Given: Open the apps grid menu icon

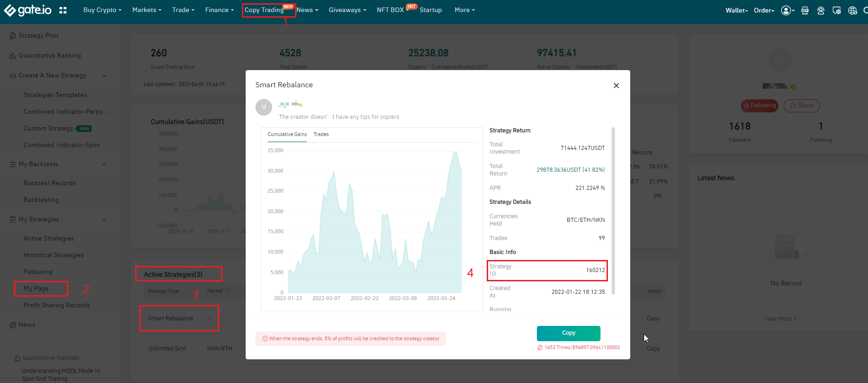Looking at the screenshot, I should pos(63,10).
